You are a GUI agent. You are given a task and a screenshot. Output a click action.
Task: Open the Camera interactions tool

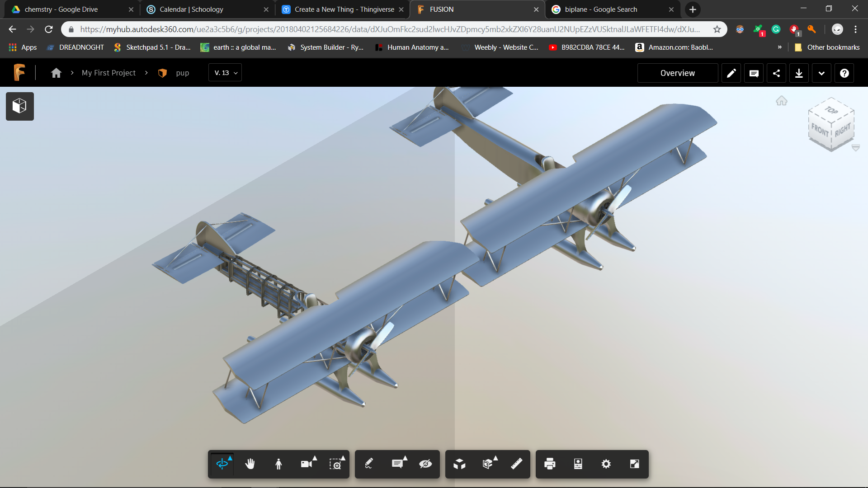click(307, 464)
